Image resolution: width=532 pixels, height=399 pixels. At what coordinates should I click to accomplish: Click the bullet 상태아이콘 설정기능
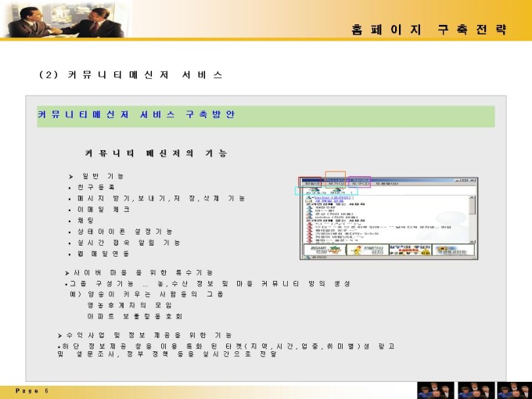(x=120, y=232)
